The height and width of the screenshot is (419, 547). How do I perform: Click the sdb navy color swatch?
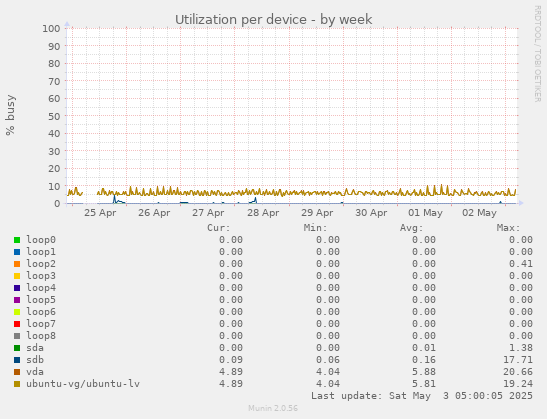pos(17,360)
